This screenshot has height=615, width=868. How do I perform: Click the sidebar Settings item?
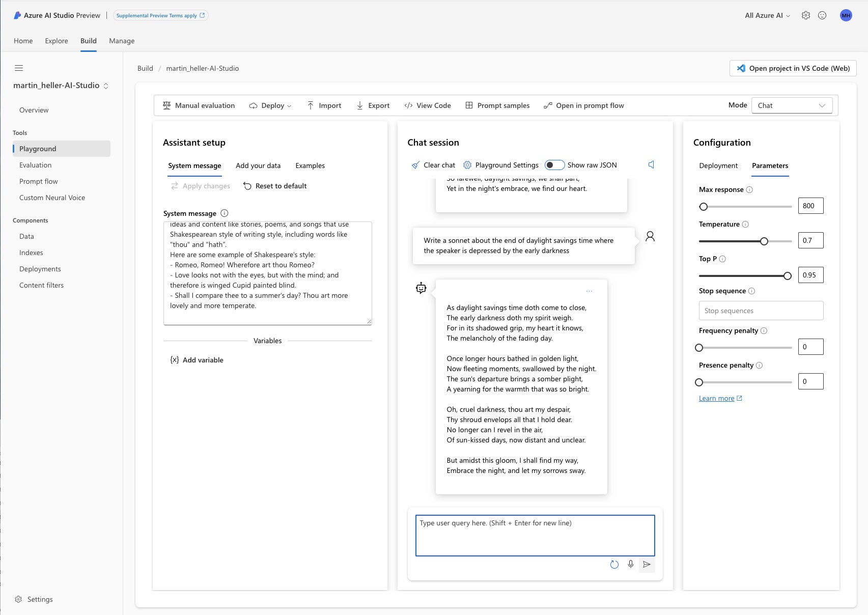tap(34, 599)
